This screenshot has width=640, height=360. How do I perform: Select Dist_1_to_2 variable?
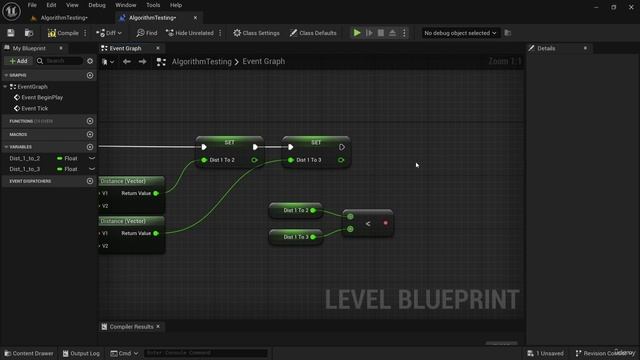[25, 158]
